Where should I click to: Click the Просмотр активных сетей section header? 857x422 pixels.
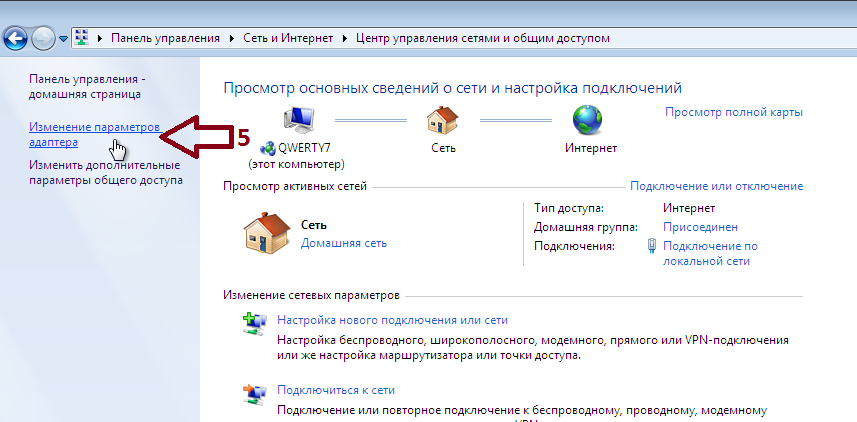295,186
